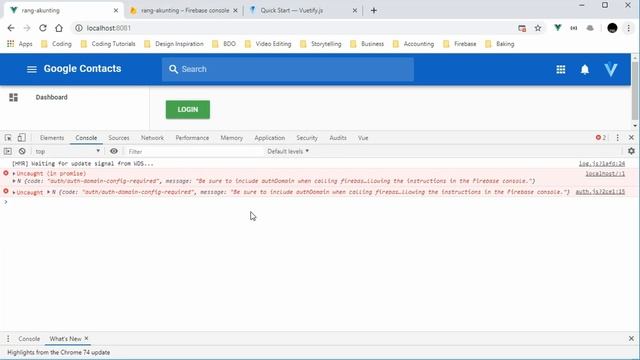Clear the console output
The height and width of the screenshot is (360, 640).
(x=22, y=151)
